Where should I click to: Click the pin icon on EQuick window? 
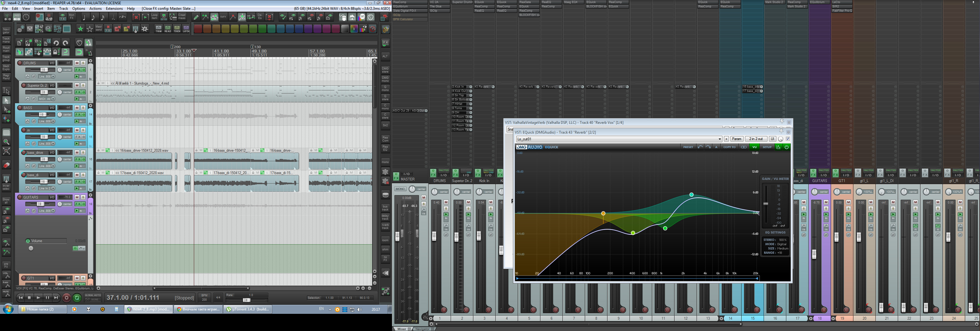pos(782,131)
